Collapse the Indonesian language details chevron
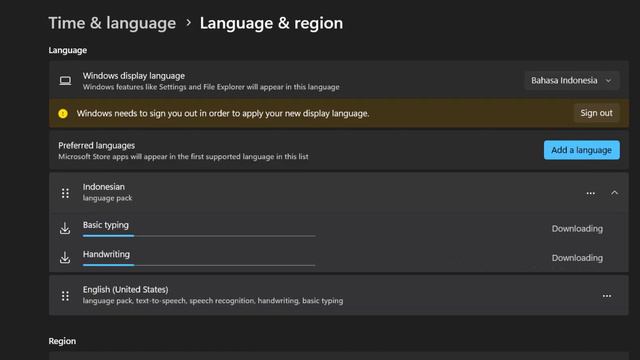Viewport: 640px width, 360px height. [x=614, y=193]
